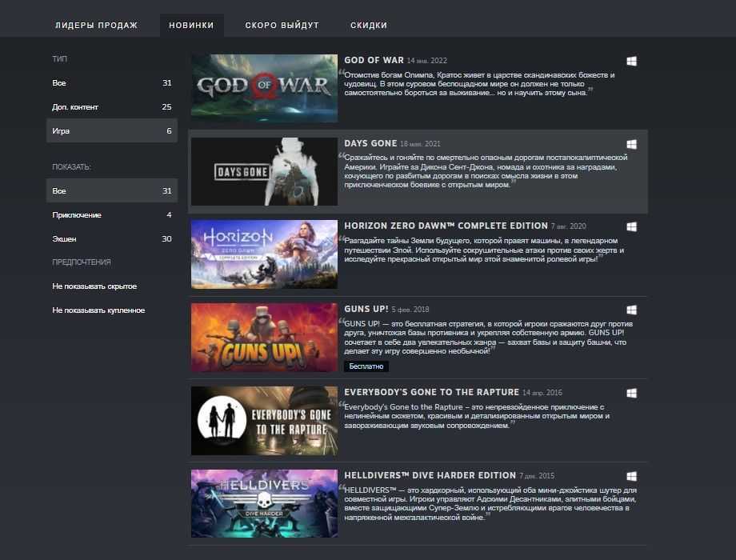Image resolution: width=736 pixels, height=560 pixels.
Task: Select Все under ПОКАЗАТЬ filter
Action: pyautogui.click(x=112, y=191)
